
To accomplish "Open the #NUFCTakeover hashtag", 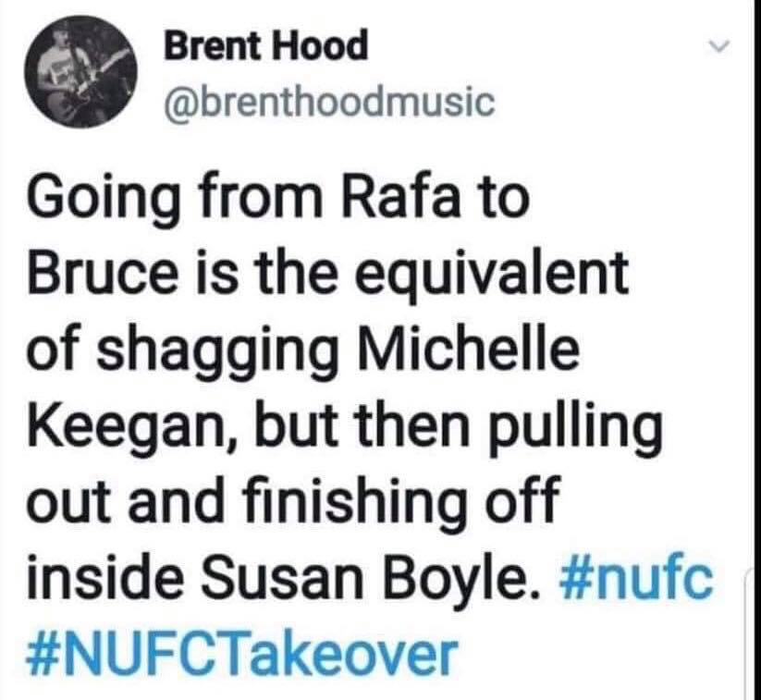I will pos(242,652).
